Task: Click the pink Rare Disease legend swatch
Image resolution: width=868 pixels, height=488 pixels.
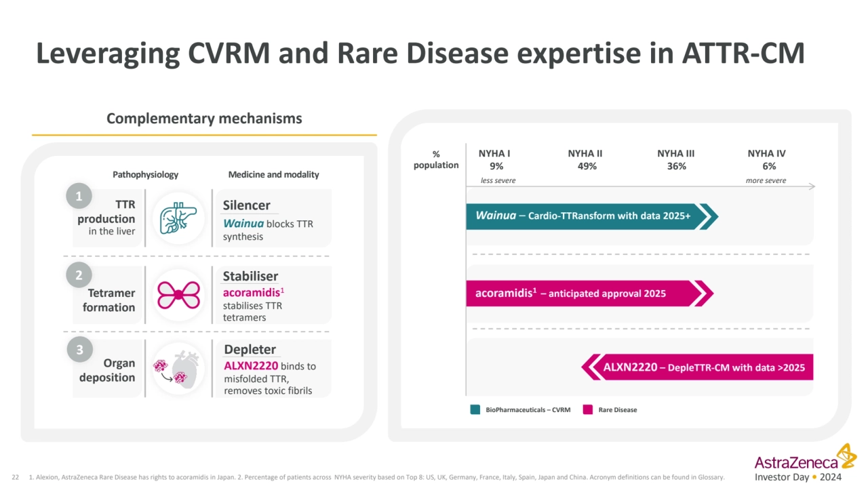Action: click(588, 409)
